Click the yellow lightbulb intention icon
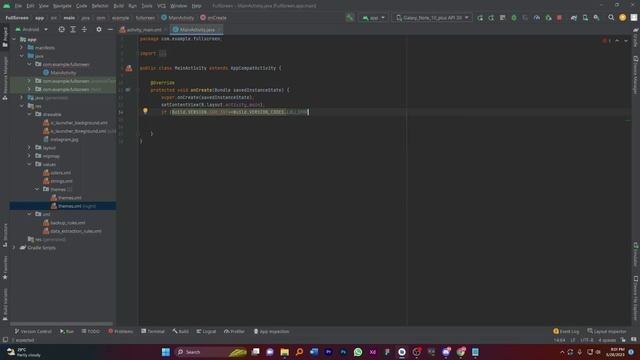The width and height of the screenshot is (640, 360). coord(145,111)
